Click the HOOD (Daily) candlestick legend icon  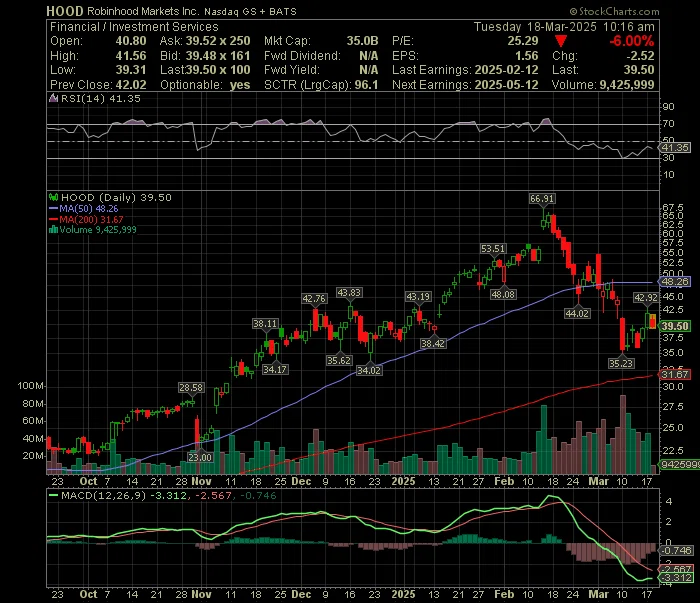[x=54, y=197]
